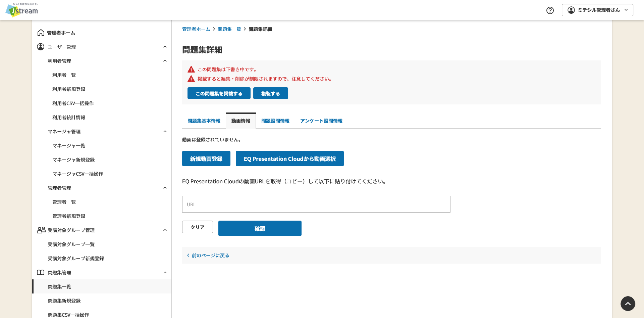Click the scroll-to-top round arrow button
This screenshot has height=318, width=644.
tap(628, 304)
